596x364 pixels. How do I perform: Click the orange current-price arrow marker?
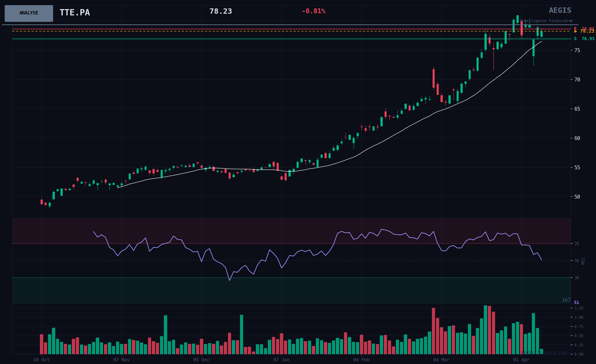click(x=575, y=31)
